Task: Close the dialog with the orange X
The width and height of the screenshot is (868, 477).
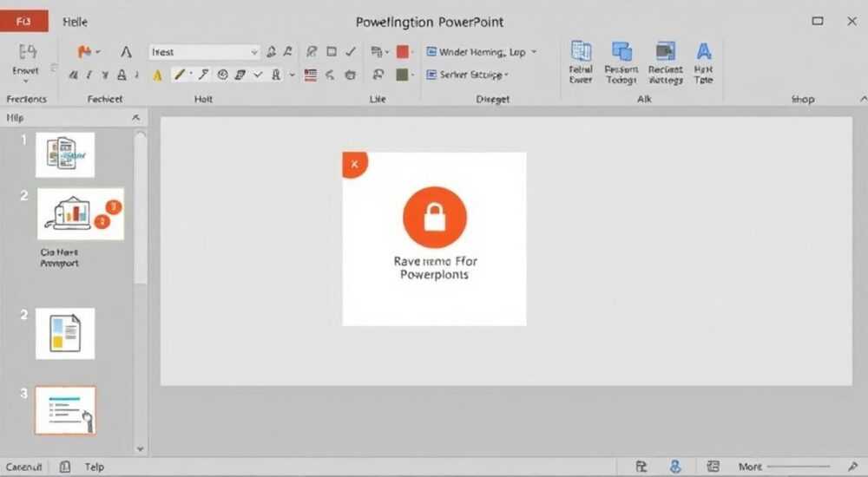Action: (x=355, y=165)
